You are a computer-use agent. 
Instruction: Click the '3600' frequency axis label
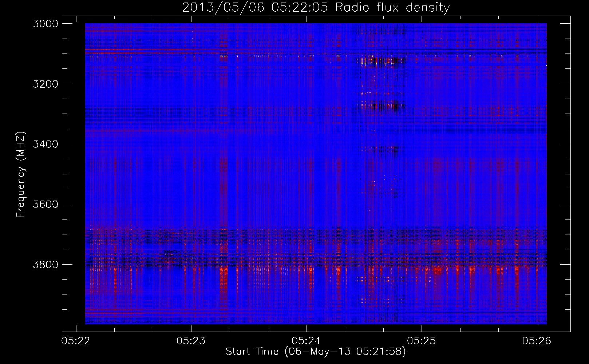[46, 204]
